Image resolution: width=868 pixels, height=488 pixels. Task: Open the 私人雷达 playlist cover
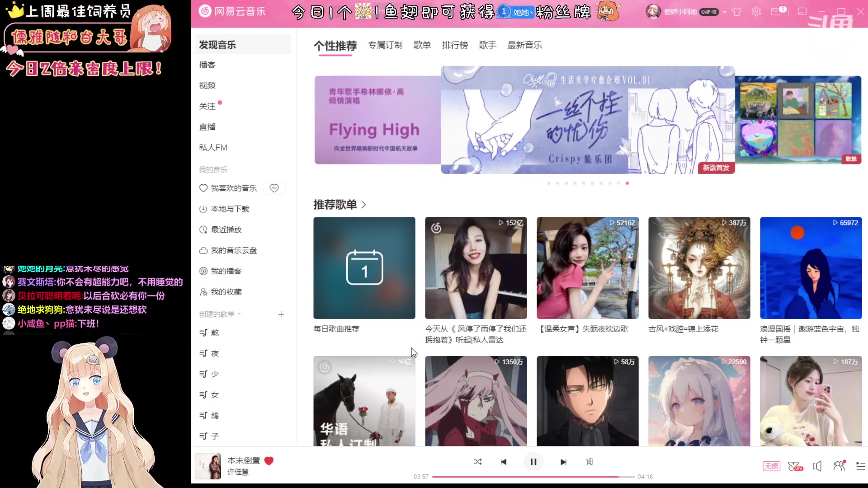coord(476,268)
